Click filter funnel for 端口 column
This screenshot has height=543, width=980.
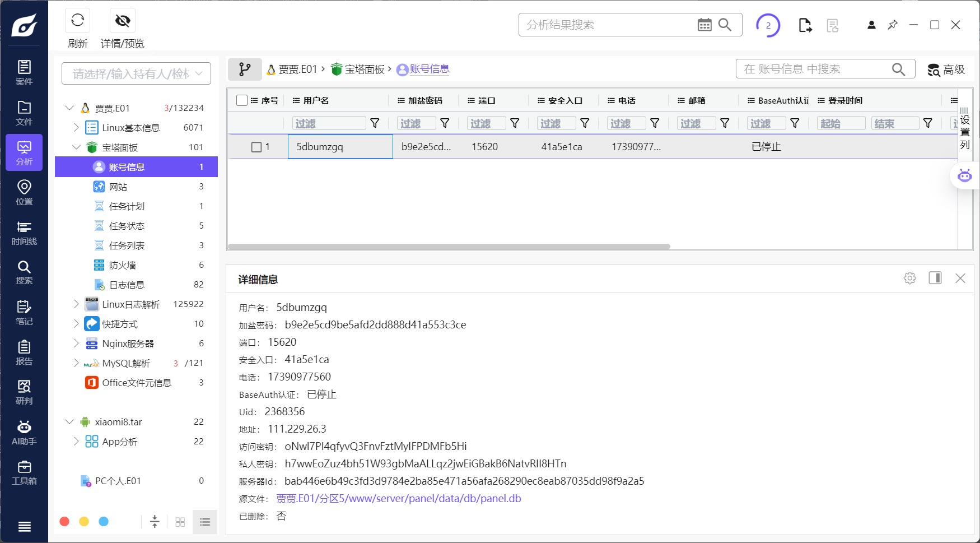515,123
